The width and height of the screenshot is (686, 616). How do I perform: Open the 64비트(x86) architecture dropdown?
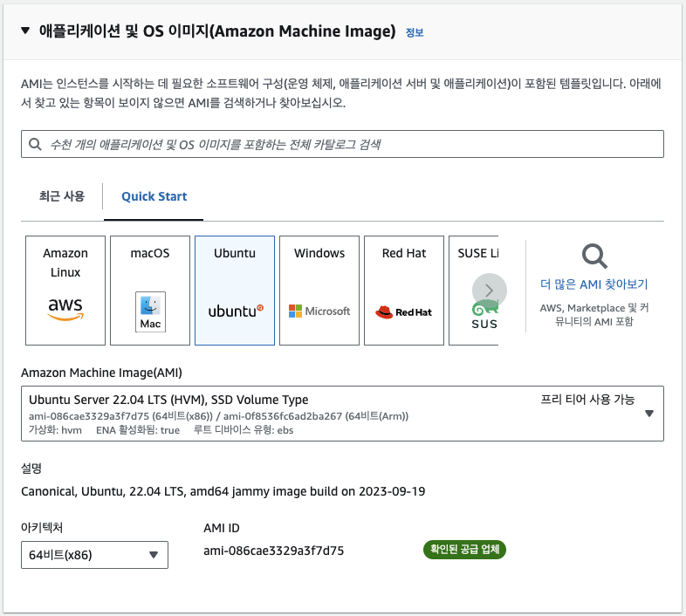(x=94, y=555)
